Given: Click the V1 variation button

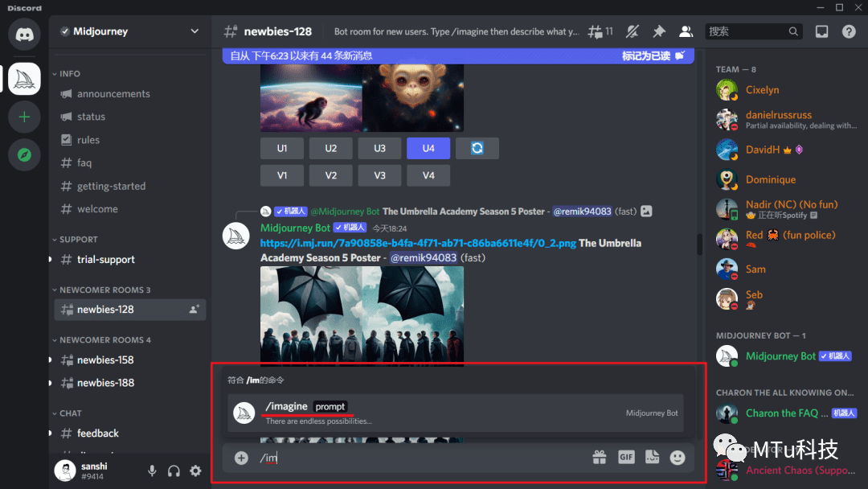Looking at the screenshot, I should [282, 175].
